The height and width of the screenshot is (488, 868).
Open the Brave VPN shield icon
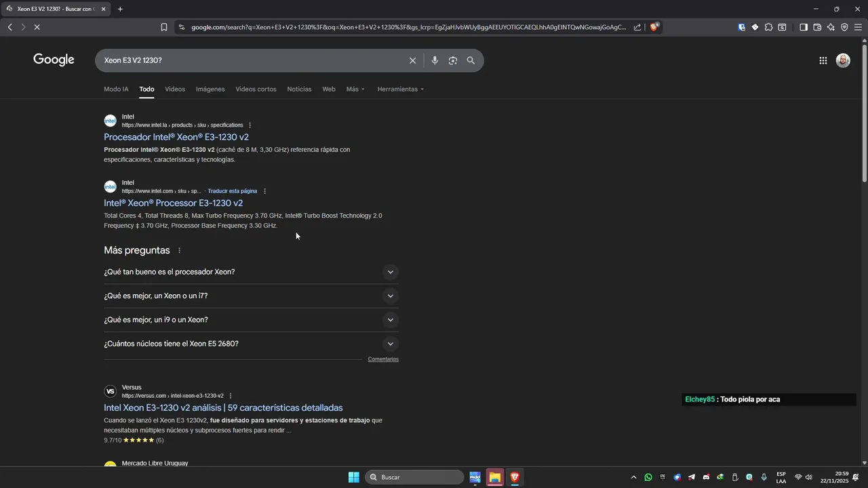click(844, 27)
